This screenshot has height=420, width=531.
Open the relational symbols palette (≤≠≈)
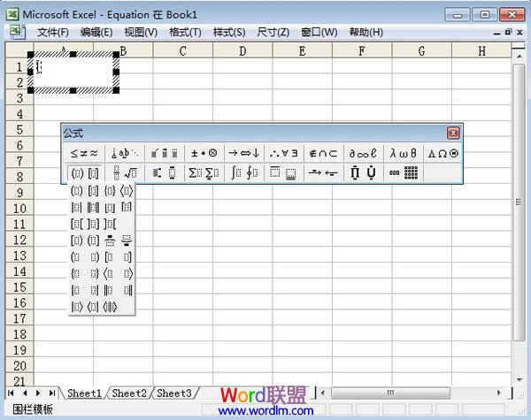click(x=84, y=153)
